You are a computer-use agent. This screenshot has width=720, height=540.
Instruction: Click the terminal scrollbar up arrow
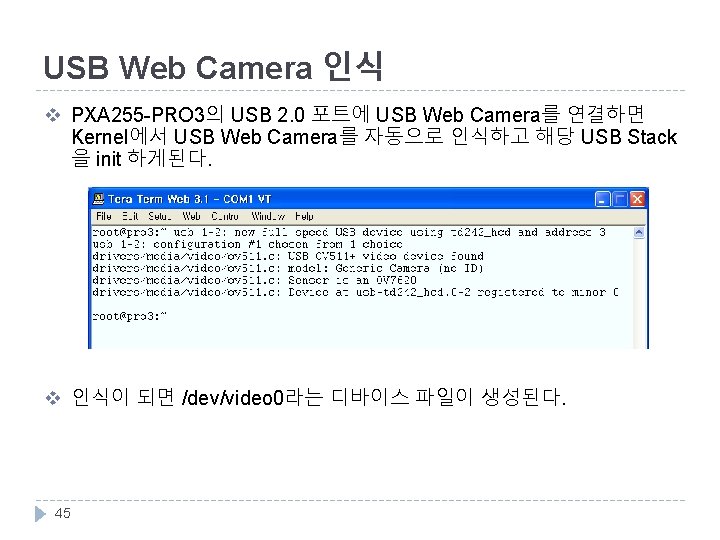click(x=639, y=233)
